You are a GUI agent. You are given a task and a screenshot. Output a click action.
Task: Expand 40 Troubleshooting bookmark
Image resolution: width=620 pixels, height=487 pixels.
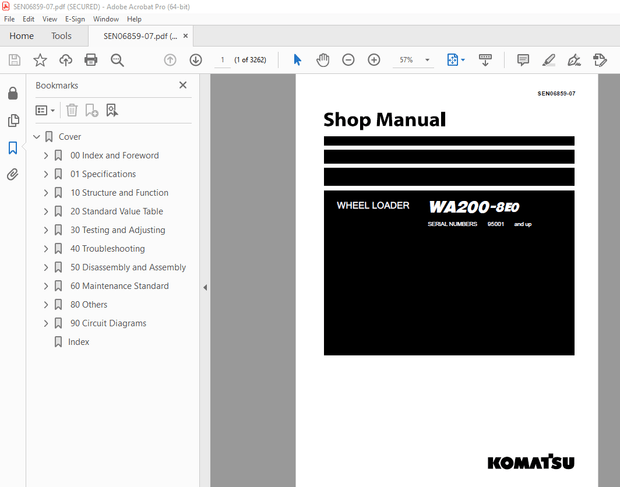(46, 249)
